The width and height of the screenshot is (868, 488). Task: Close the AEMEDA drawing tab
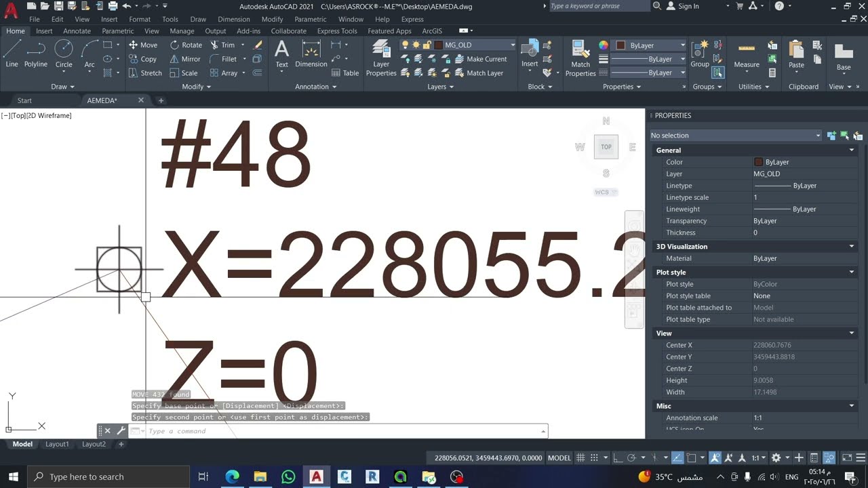point(141,100)
